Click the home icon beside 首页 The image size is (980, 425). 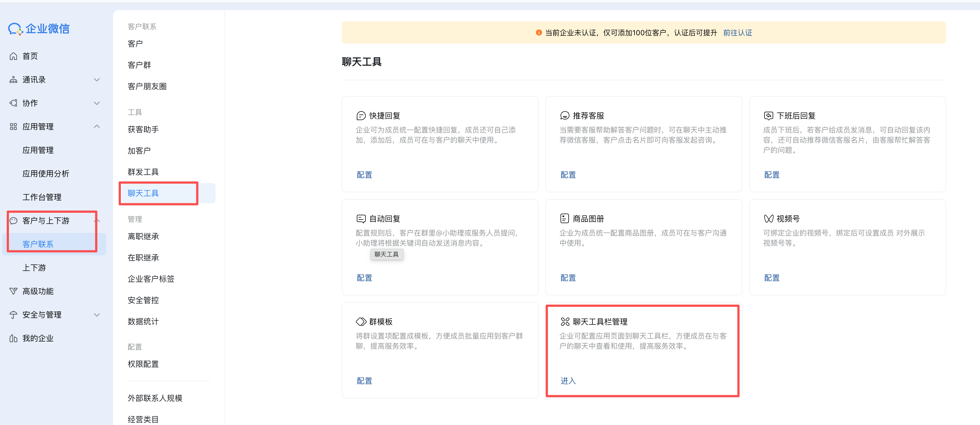13,56
